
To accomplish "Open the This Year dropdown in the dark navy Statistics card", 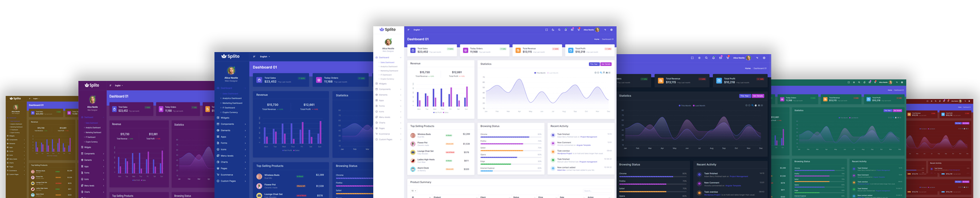I will click(745, 96).
